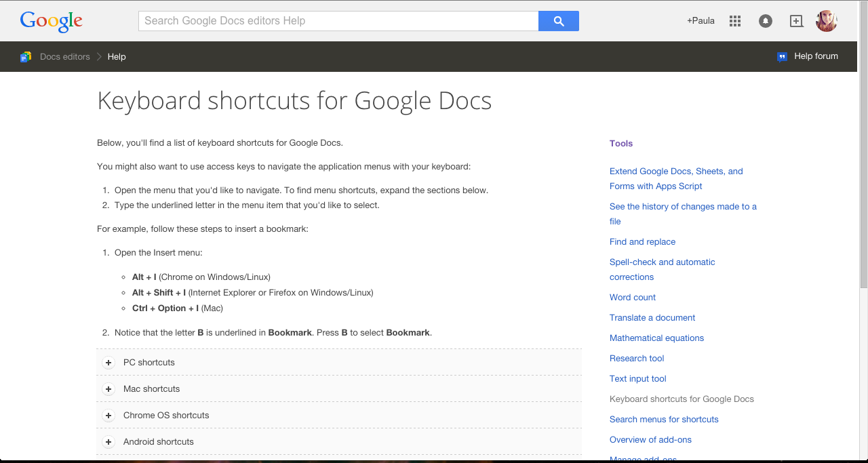Click the page vertical scrollbar thumb

tap(863, 145)
